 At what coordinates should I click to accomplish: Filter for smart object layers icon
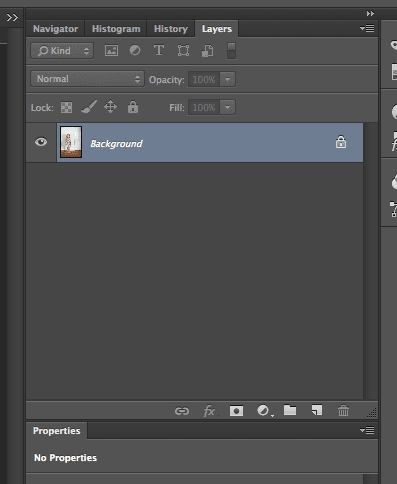[x=207, y=51]
